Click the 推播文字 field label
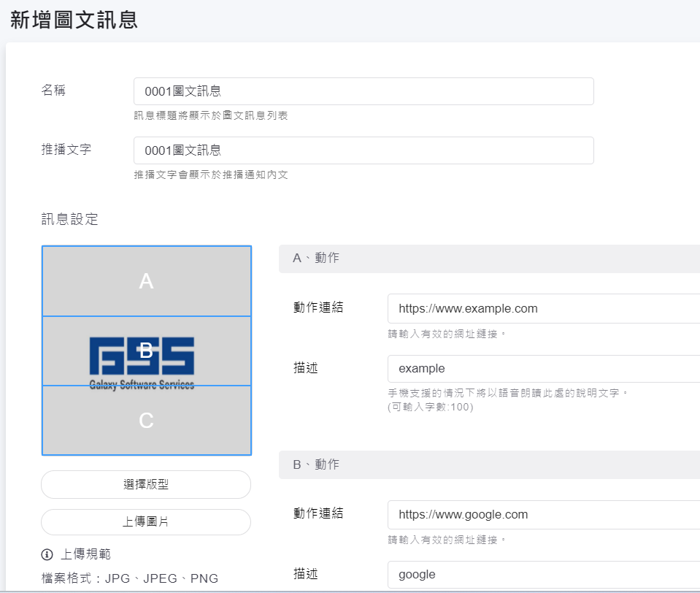The height and width of the screenshot is (593, 700). click(x=66, y=149)
